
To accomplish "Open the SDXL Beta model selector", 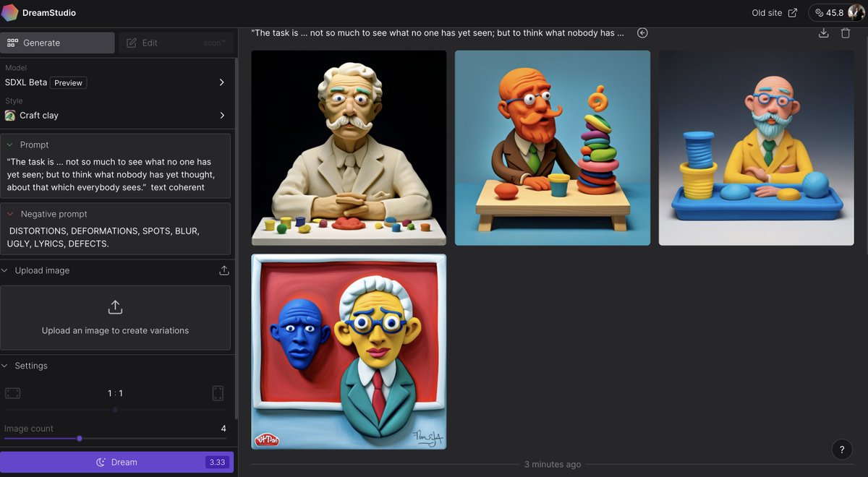I will click(116, 82).
